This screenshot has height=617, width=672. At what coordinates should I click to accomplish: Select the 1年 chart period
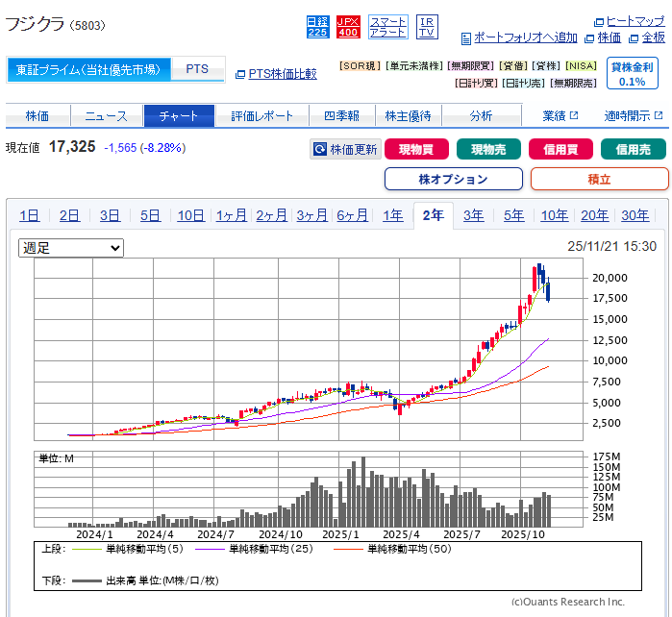pos(392,215)
